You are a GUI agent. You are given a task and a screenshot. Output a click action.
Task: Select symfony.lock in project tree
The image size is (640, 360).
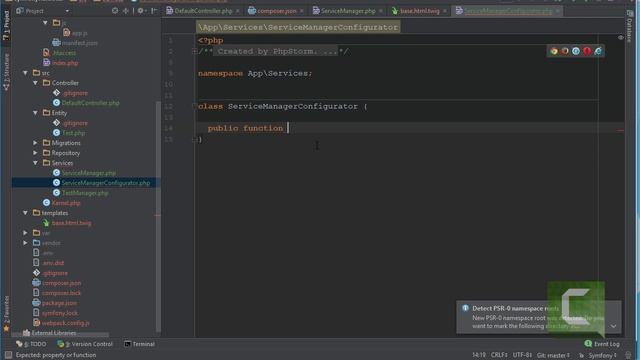60,313
